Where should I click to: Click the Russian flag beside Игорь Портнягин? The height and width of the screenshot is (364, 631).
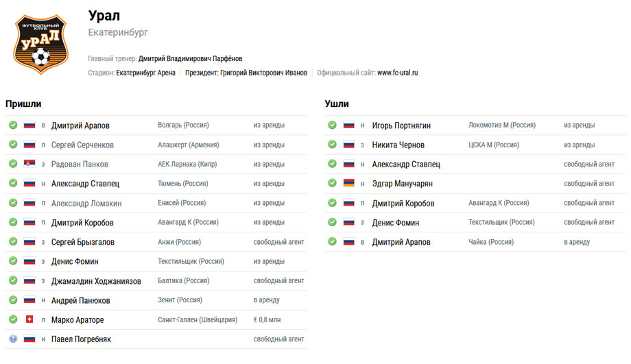[349, 125]
